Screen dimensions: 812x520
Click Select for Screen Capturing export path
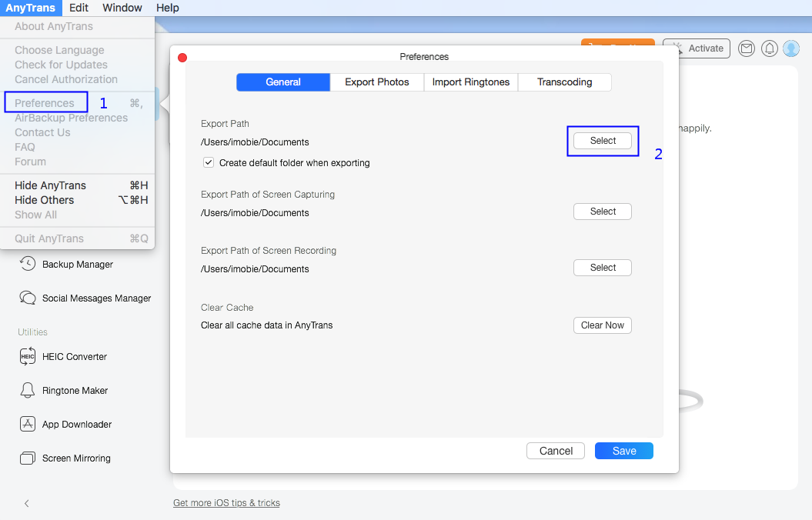[x=603, y=212]
